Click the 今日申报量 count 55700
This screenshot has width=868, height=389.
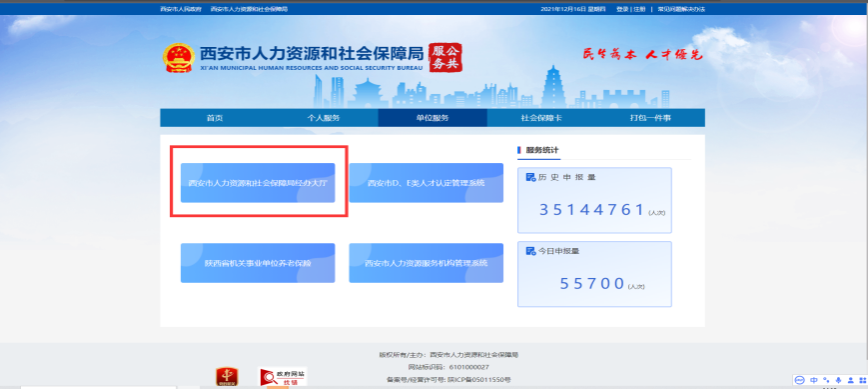click(x=592, y=284)
